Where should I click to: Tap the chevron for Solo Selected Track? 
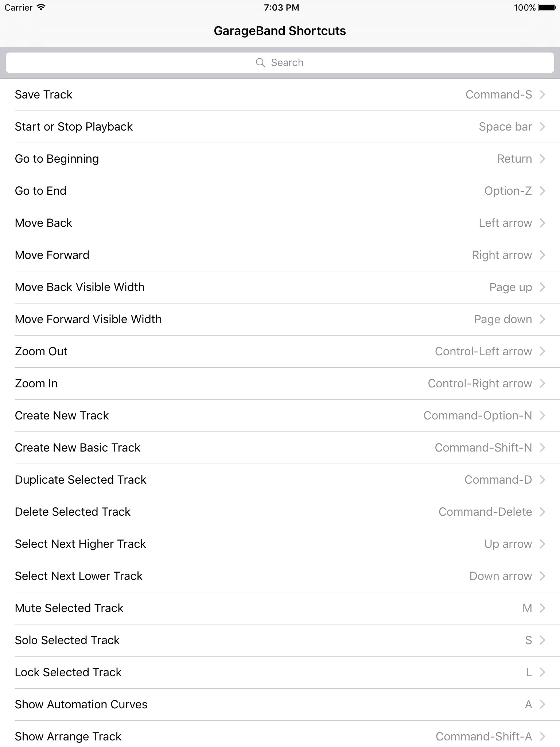click(542, 640)
